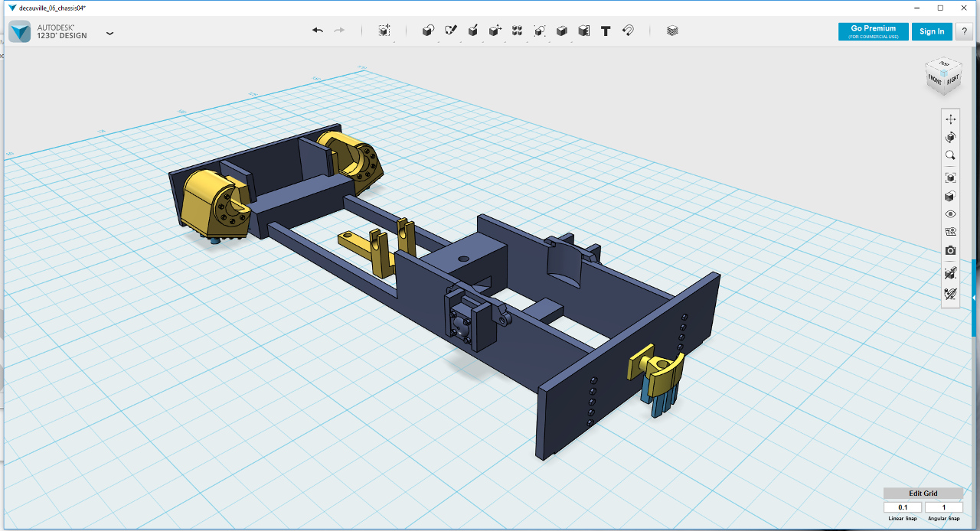This screenshot has width=980, height=531.
Task: Open the 123D Design application menu arrow
Action: pyautogui.click(x=109, y=33)
